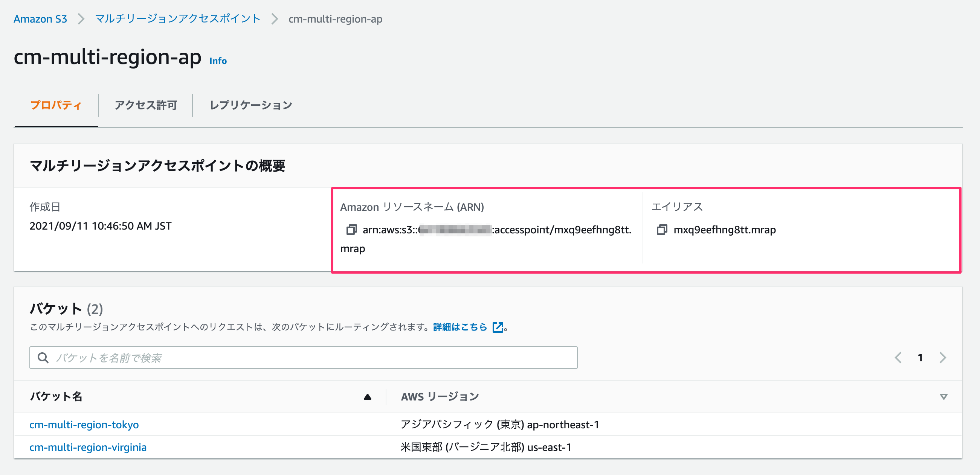The height and width of the screenshot is (475, 980).
Task: Open the レプリケーション tab
Action: [251, 105]
